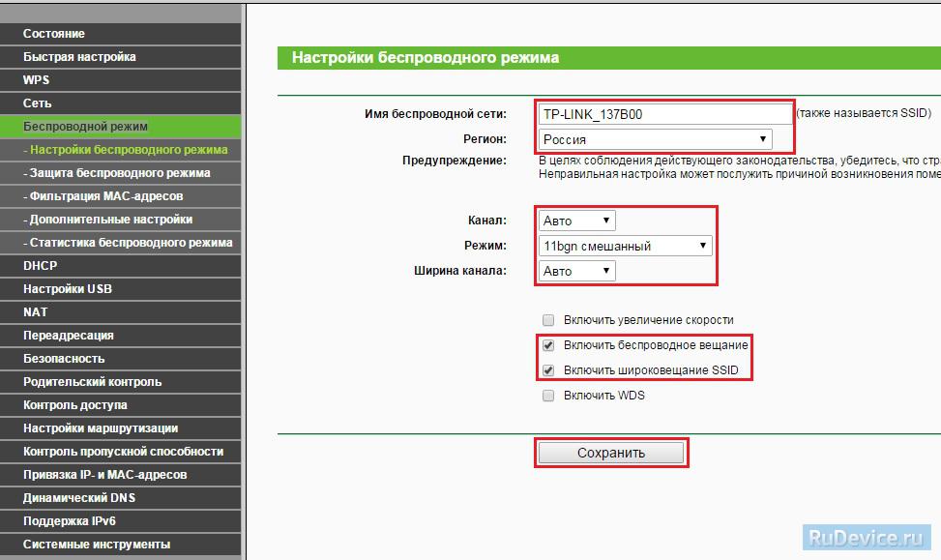941x560 pixels.
Task: Open Фильтрация MAC-адресов submenu
Action: pyautogui.click(x=120, y=196)
